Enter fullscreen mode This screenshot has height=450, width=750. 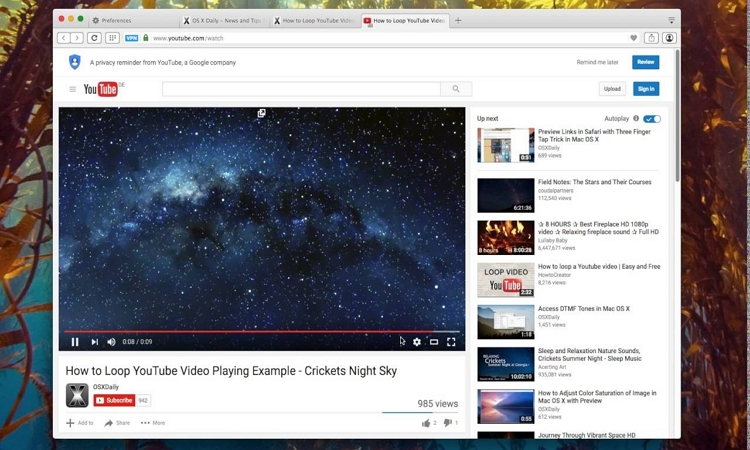tap(451, 342)
